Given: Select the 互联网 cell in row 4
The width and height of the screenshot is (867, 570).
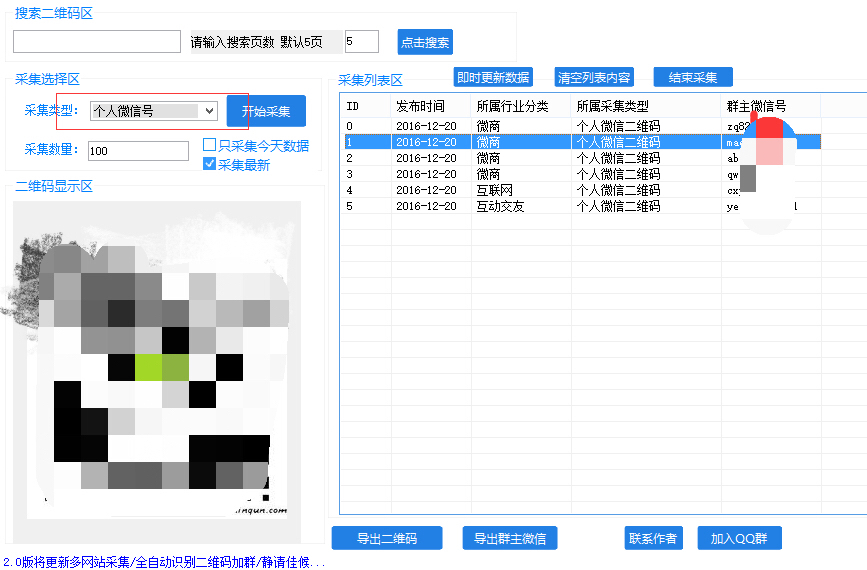Looking at the screenshot, I should (521, 190).
